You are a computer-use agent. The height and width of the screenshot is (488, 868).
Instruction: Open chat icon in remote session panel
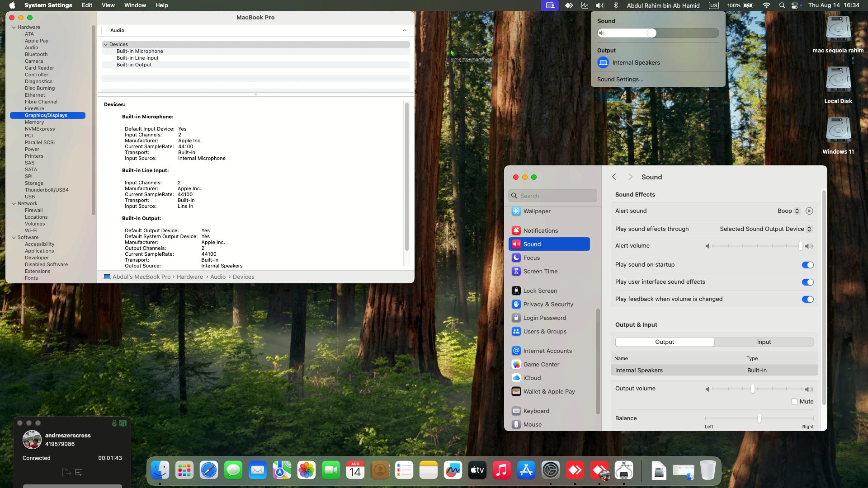tap(79, 473)
